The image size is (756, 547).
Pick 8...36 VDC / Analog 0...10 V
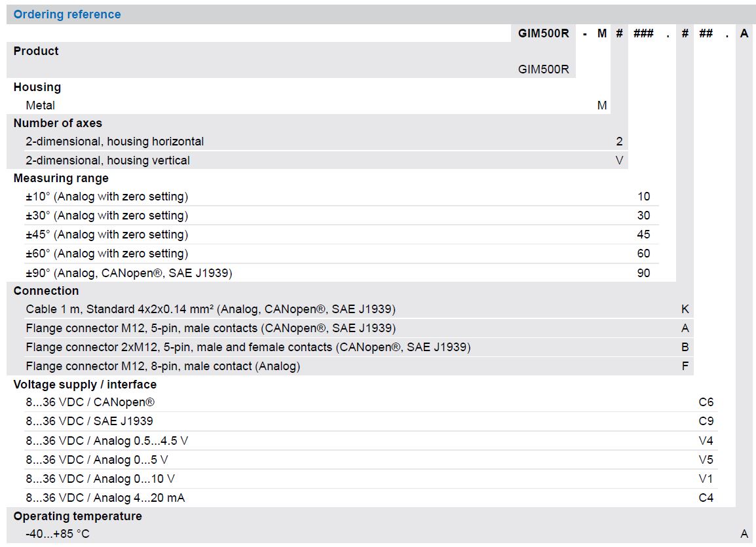100,479
